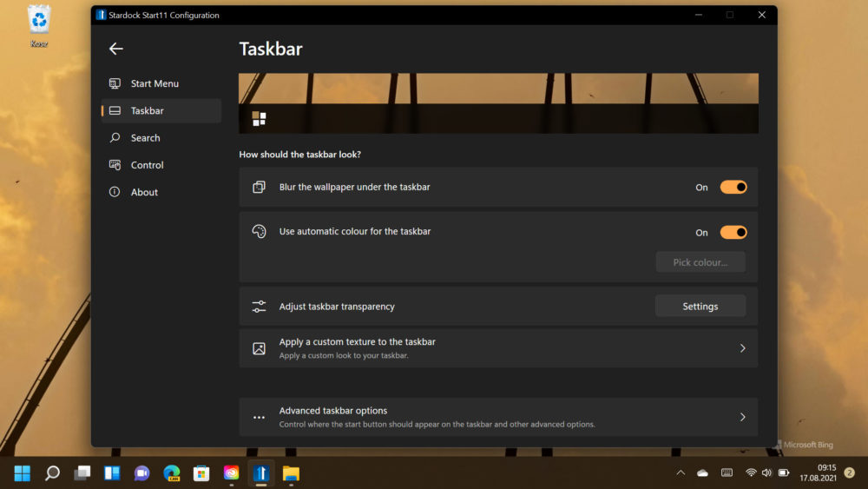This screenshot has height=489, width=868.
Task: Launch Microsoft Edge Canary from taskbar
Action: (x=172, y=473)
